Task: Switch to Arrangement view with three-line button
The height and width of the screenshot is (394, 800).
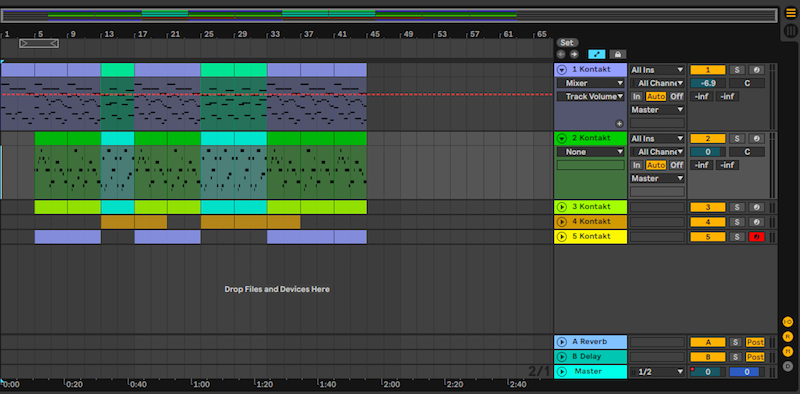Action: tap(790, 14)
